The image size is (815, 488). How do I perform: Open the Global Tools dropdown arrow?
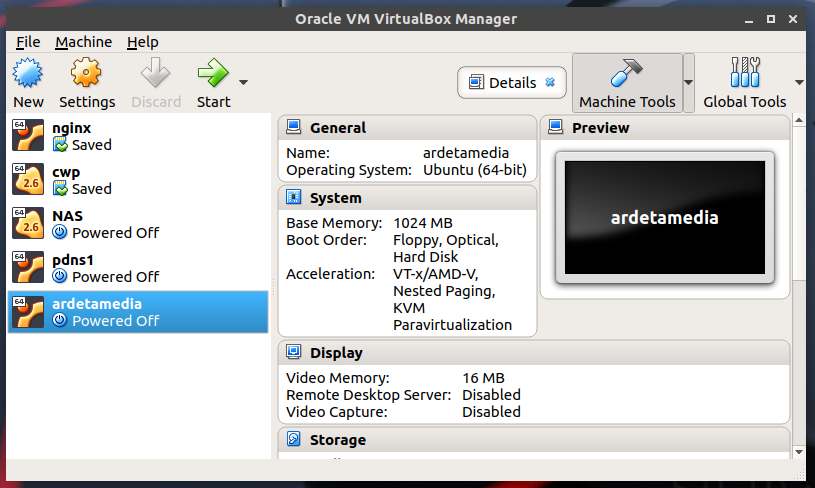[799, 83]
